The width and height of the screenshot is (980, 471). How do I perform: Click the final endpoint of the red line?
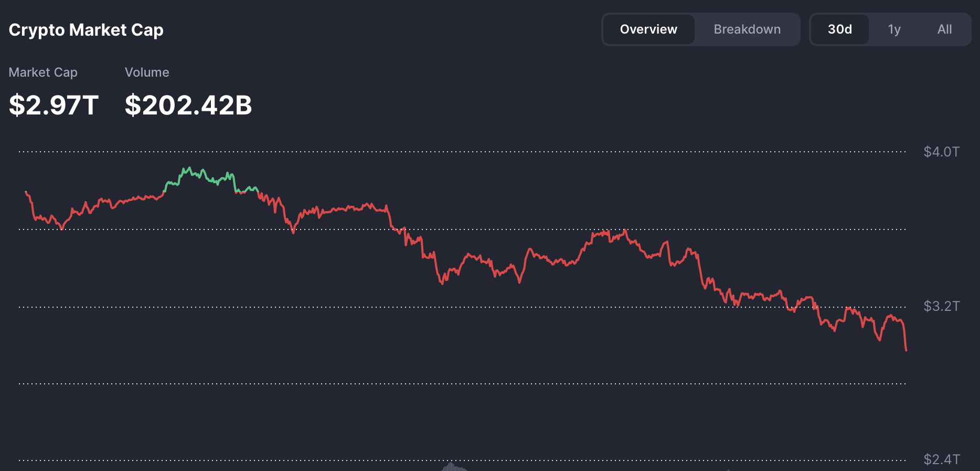[906, 350]
